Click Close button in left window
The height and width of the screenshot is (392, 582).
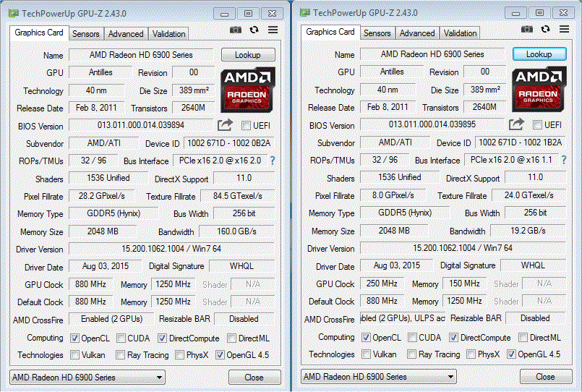pyautogui.click(x=254, y=378)
